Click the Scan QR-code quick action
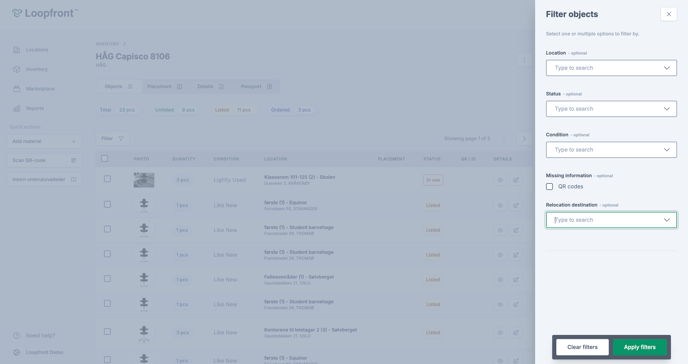Image resolution: width=688 pixels, height=364 pixels. [44, 160]
